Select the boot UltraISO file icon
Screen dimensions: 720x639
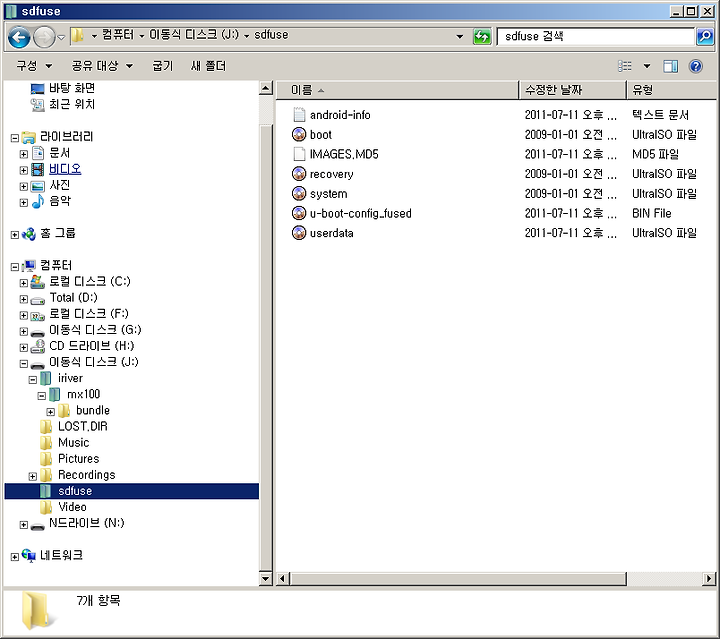[299, 135]
